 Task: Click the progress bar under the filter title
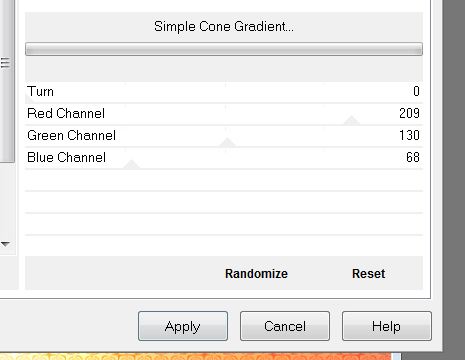(x=224, y=49)
